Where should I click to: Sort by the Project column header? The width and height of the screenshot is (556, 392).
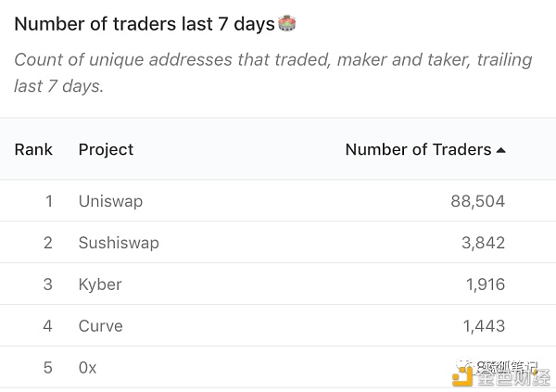coord(106,149)
